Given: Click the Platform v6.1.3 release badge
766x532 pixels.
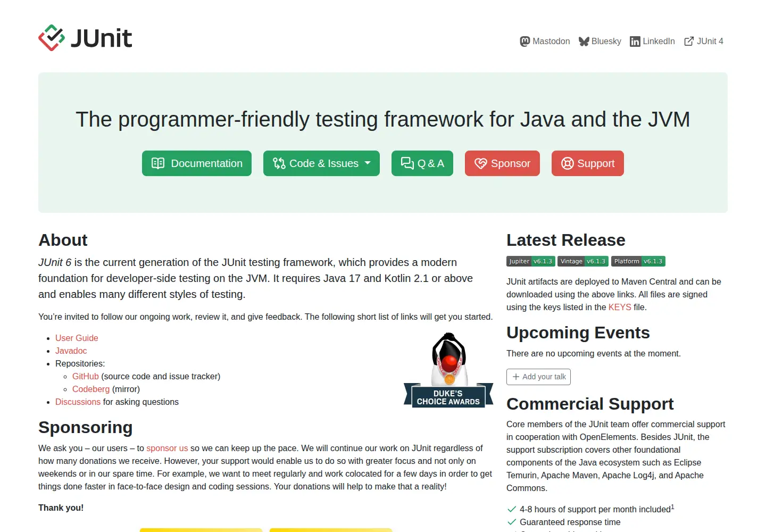Looking at the screenshot, I should [x=638, y=261].
